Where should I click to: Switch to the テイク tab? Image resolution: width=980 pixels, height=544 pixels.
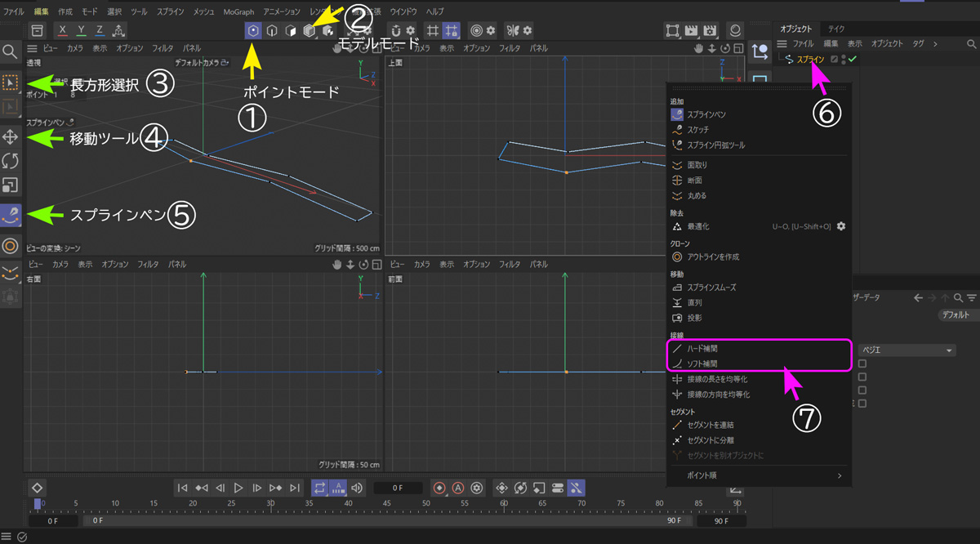tap(836, 29)
